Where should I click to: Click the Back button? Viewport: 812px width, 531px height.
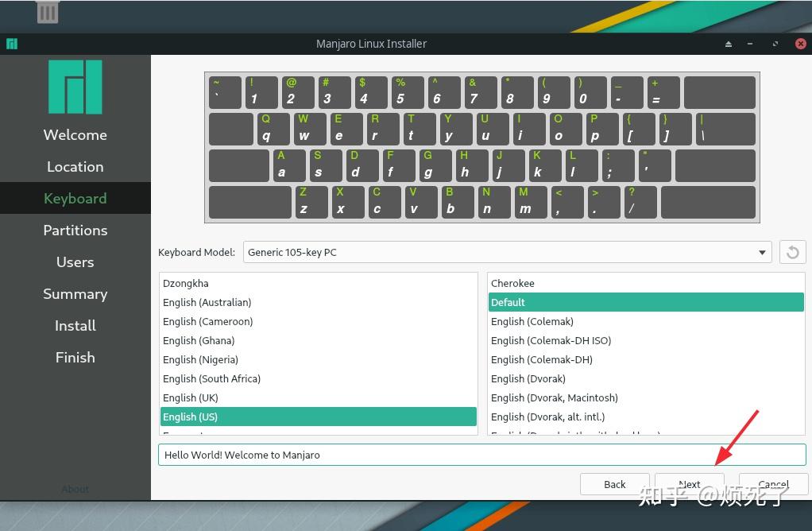[614, 484]
